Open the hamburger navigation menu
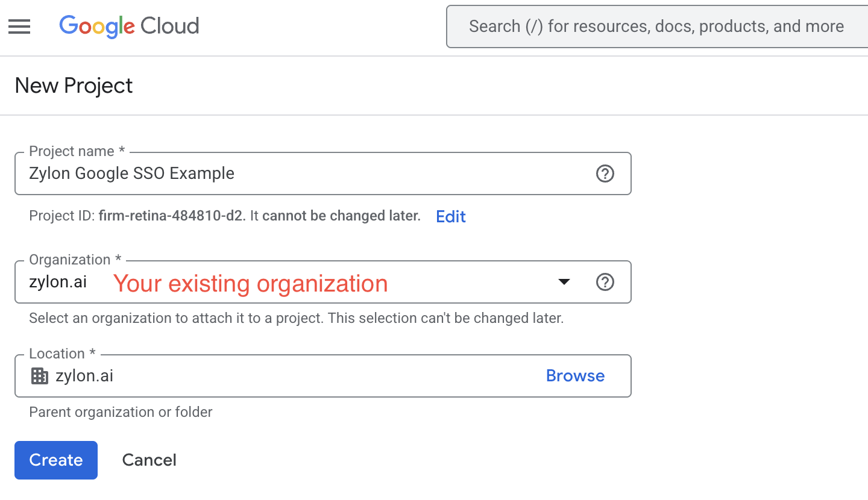Screen dimensions: 868x500 click(x=19, y=27)
